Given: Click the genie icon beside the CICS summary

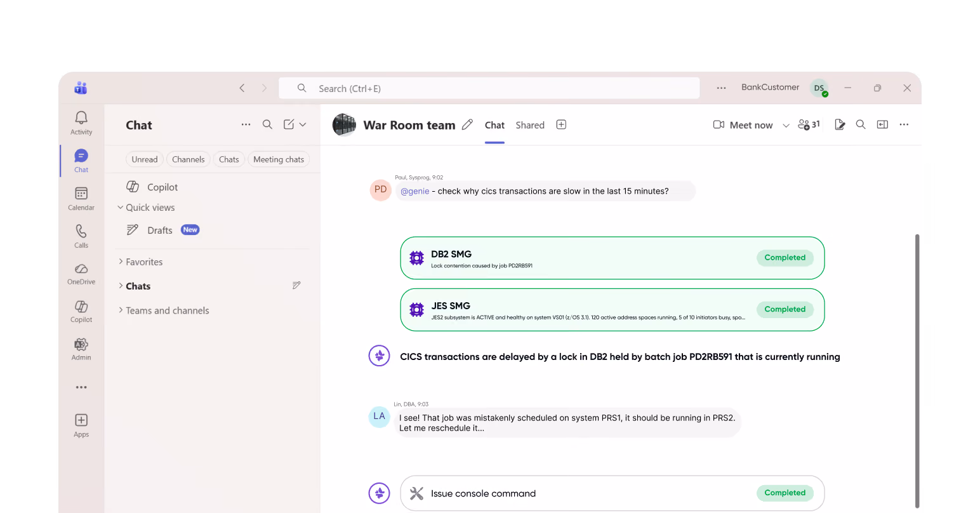Looking at the screenshot, I should point(380,356).
